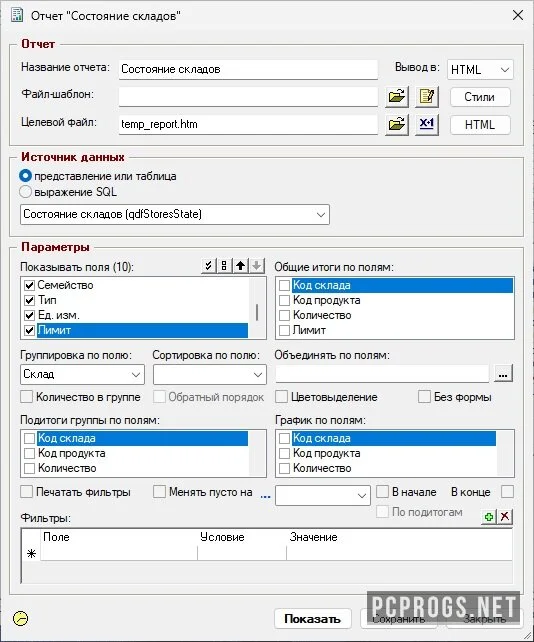Screen dimensions: 534x642
Task: Edit the template file with notepad icon
Action: click(427, 97)
